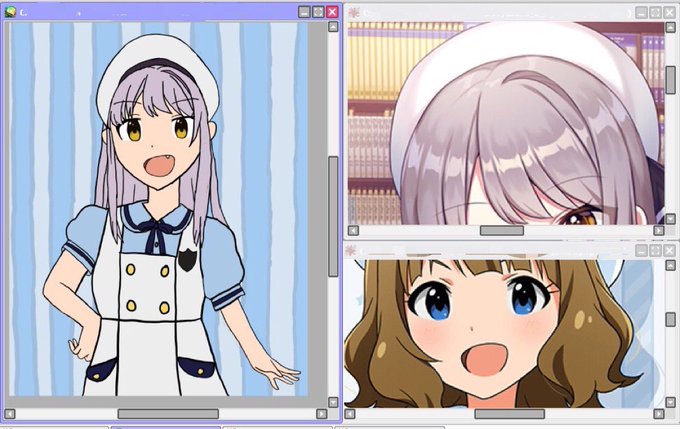Click the right arrow of the left window's horizontal scrollbar

coord(321,414)
